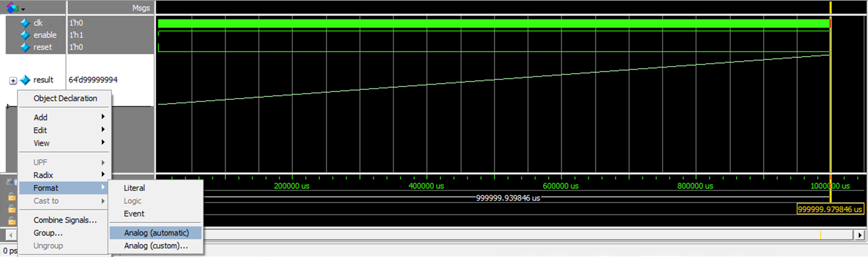This screenshot has height=257, width=868.
Task: Click Combine Signals... in context menu
Action: coord(65,220)
